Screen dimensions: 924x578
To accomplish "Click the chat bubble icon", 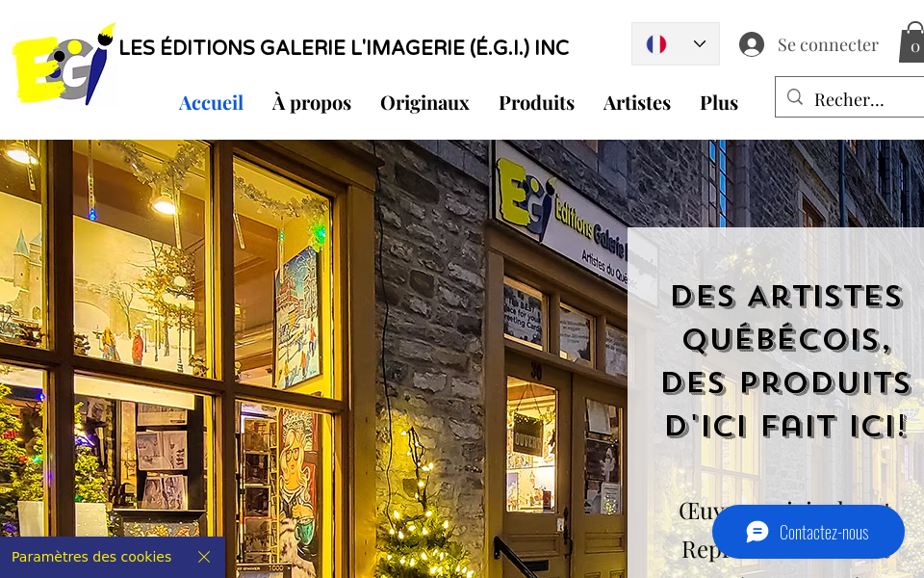I will 757,532.
